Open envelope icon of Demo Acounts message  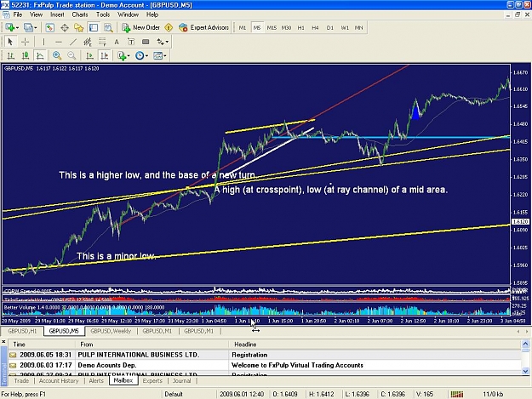point(13,366)
